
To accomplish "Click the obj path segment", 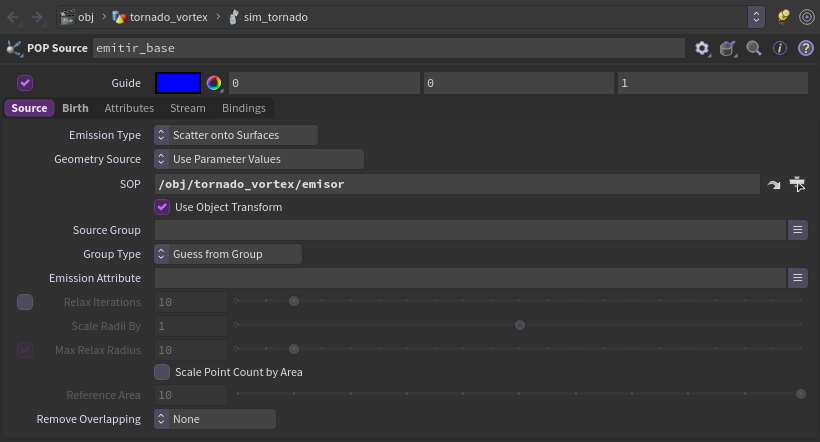I will 86,17.
